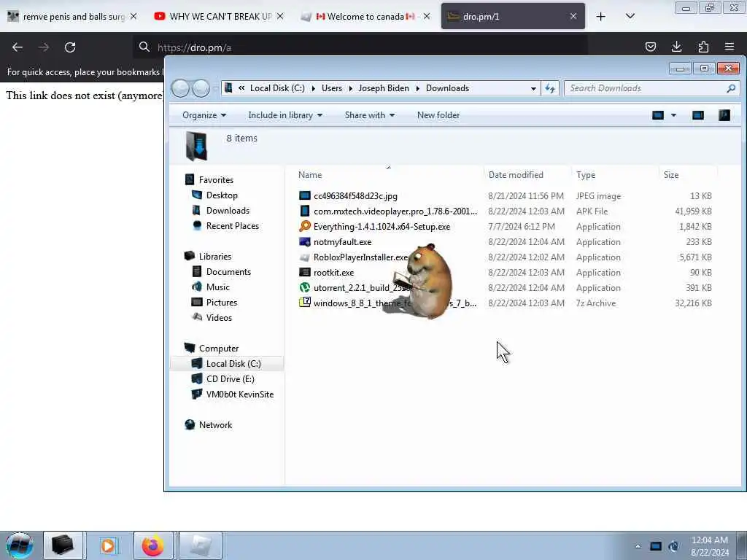The height and width of the screenshot is (560, 747).
Task: Open Music library
Action: coord(217,287)
